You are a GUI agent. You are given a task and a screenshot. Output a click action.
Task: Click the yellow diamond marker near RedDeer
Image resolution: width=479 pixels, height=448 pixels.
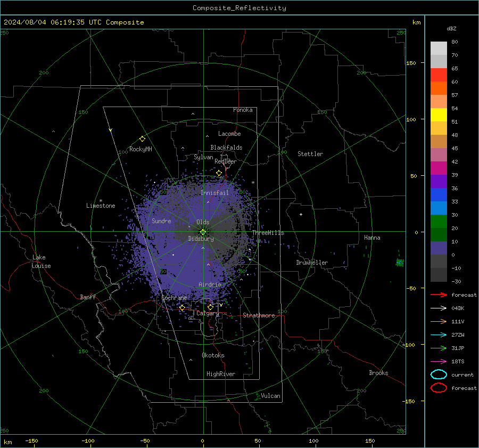(219, 173)
